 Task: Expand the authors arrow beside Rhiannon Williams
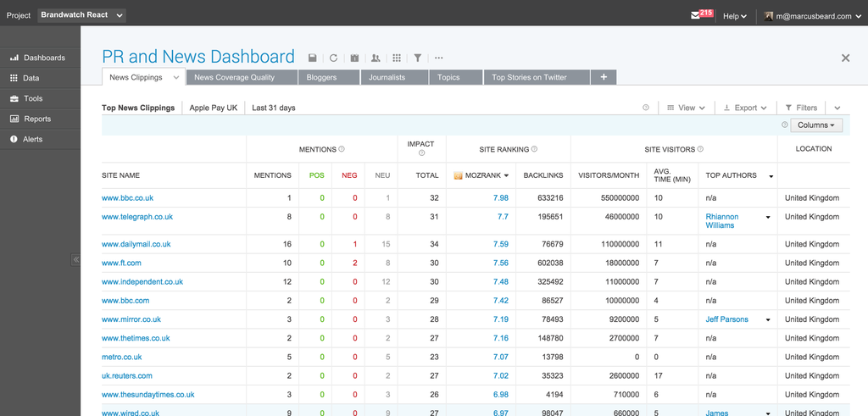pyautogui.click(x=768, y=218)
